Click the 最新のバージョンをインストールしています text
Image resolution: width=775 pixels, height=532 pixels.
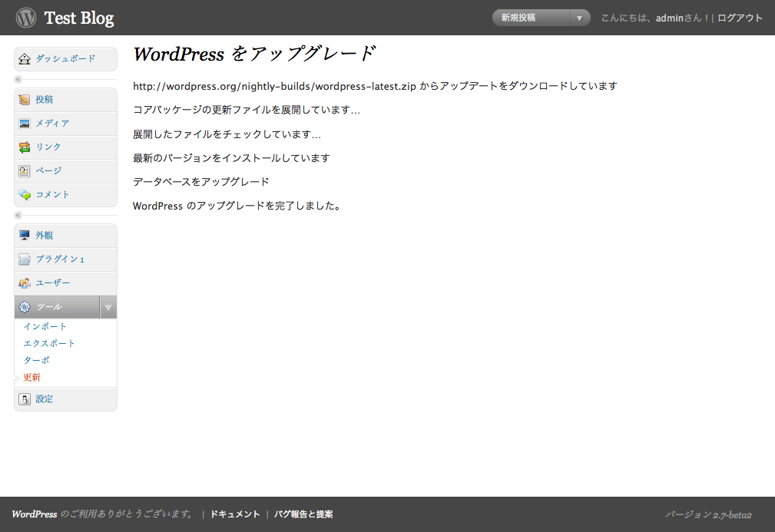pos(231,158)
